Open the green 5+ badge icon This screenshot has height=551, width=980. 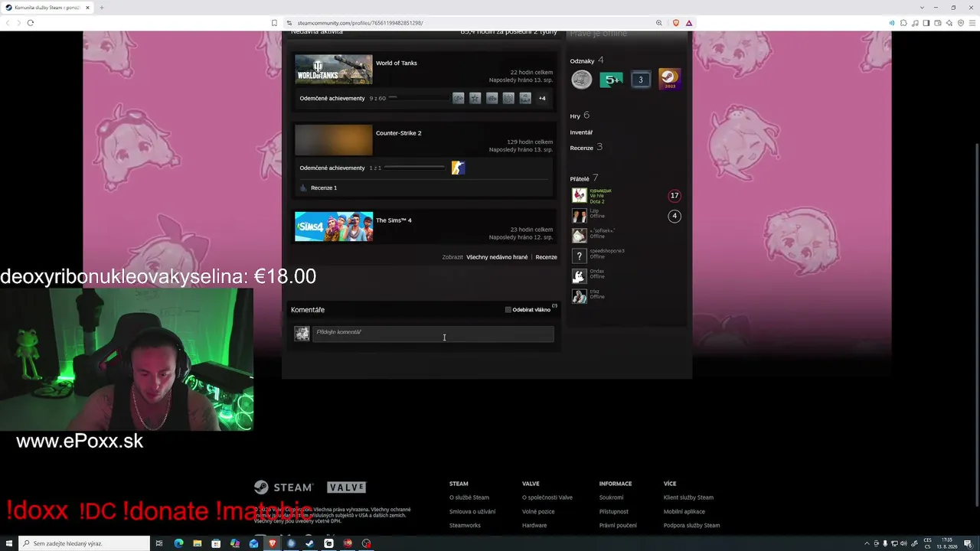611,79
